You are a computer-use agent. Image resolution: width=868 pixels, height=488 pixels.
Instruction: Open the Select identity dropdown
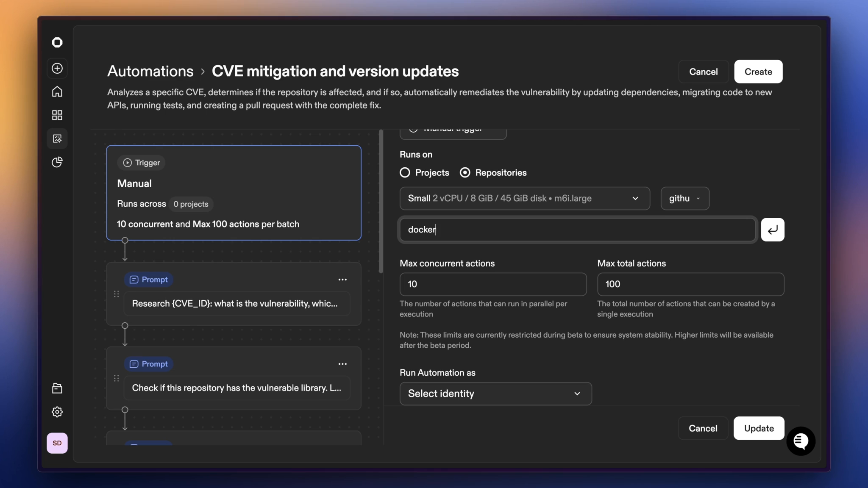point(495,394)
